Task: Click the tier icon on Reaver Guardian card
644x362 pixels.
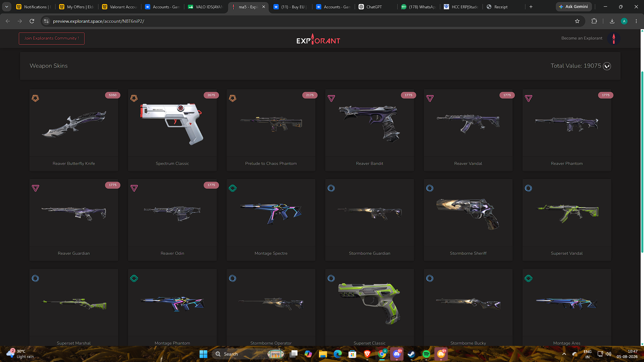Action: pos(35,188)
